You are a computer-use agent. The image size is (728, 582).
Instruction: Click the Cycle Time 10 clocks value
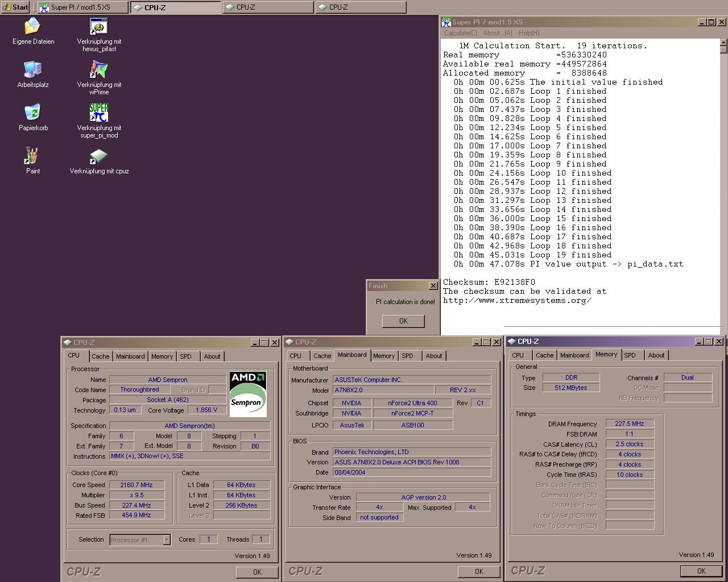tap(630, 475)
